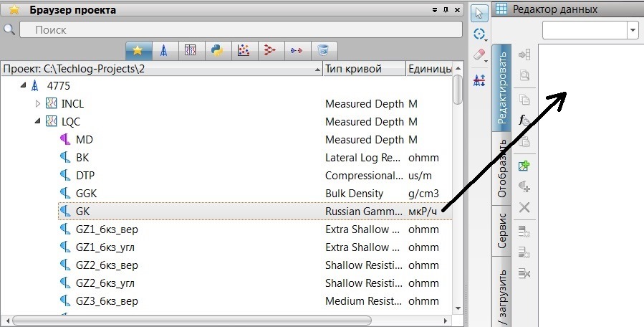Open the arrow-flow filter tab
The image size is (644, 327).
297,51
